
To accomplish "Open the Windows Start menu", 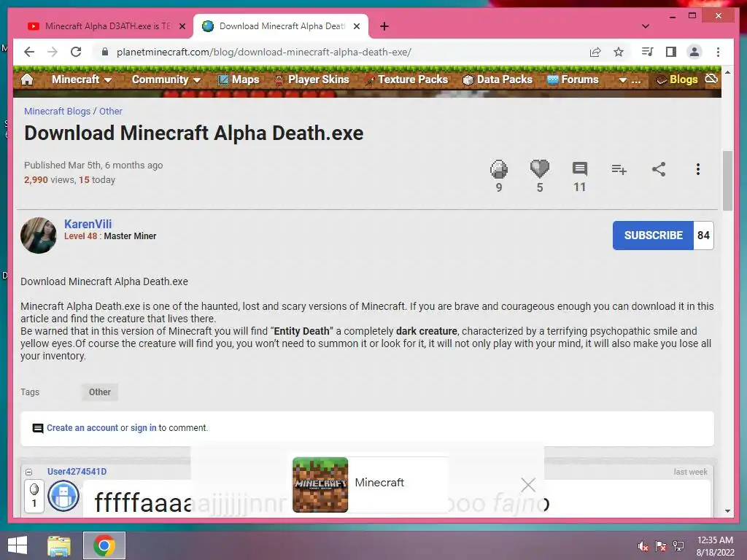I will (18, 545).
